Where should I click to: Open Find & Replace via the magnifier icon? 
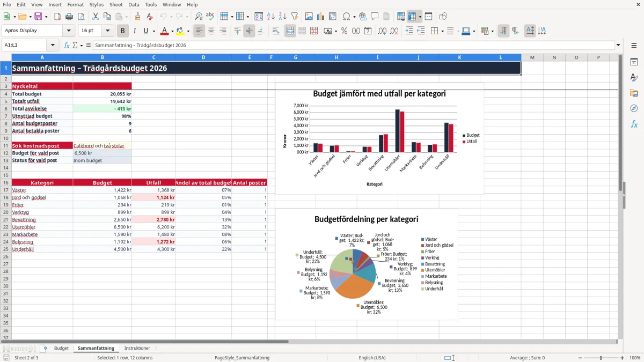tap(199, 17)
